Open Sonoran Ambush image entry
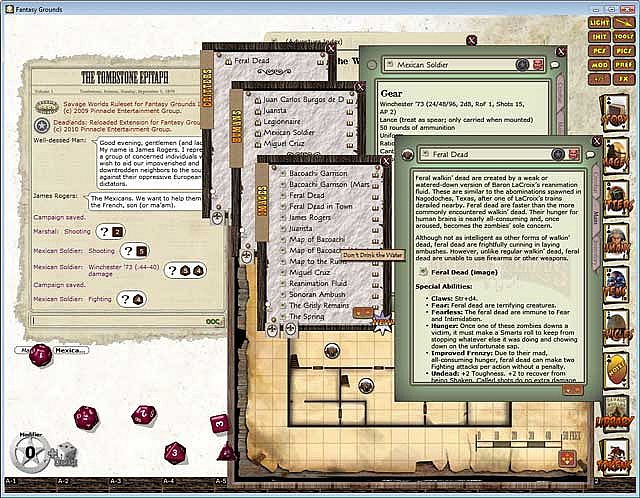 coord(317,295)
